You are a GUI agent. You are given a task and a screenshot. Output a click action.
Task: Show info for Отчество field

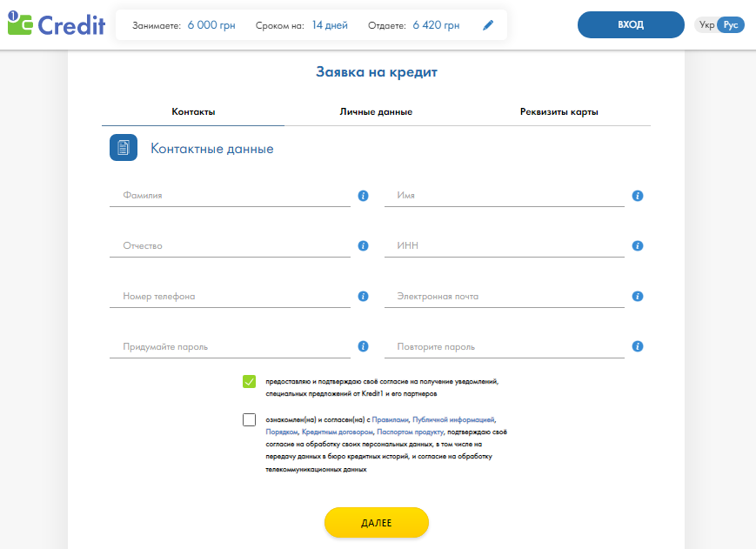click(x=363, y=246)
